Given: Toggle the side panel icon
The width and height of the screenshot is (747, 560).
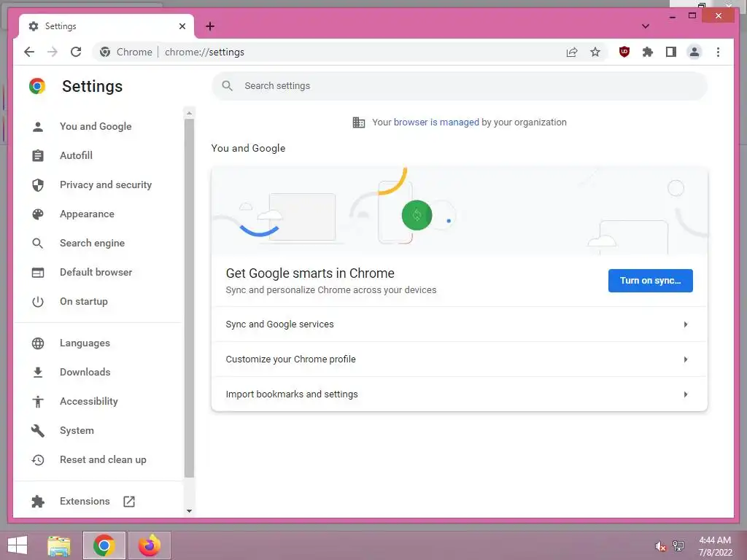Looking at the screenshot, I should 671,52.
